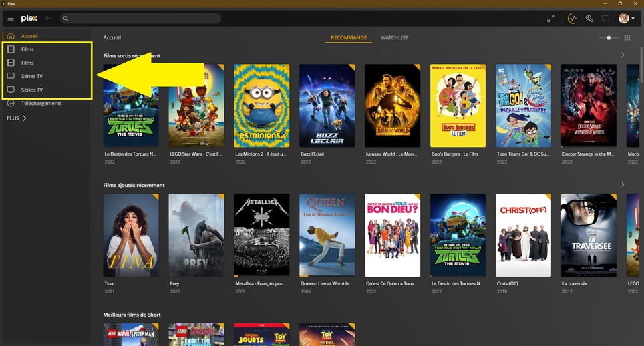
Task: Click the 'Buzz l'Éclair' title text
Action: click(313, 154)
